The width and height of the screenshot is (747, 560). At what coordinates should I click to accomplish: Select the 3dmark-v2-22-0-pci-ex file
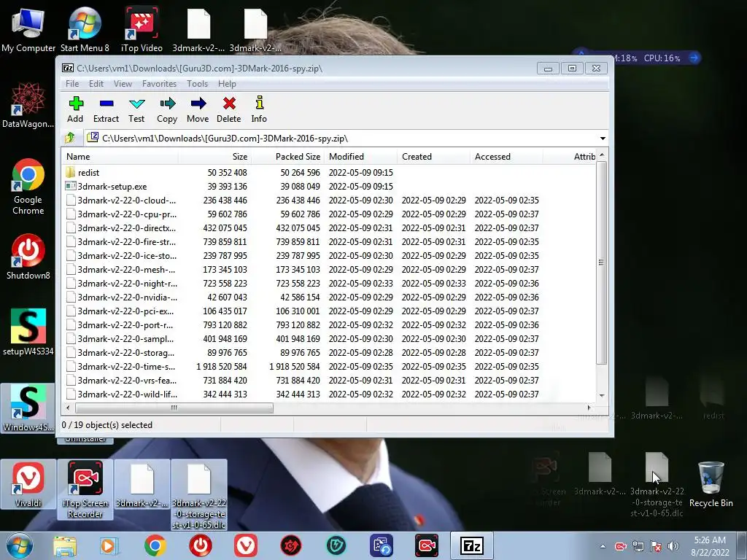(x=329, y=311)
